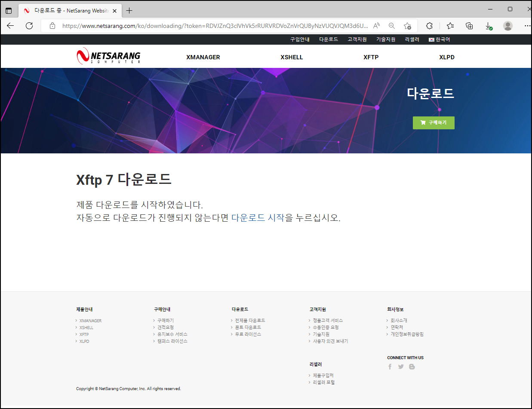This screenshot has width=532, height=409.
Task: Open XFTP in the main navigation
Action: pos(371,57)
